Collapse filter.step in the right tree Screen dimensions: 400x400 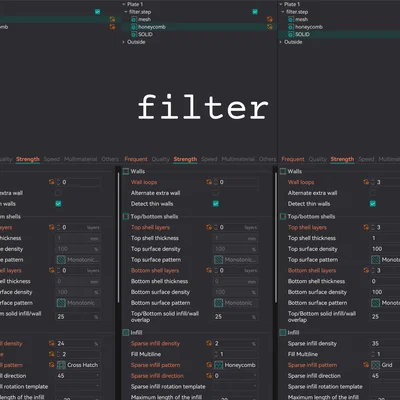coord(283,12)
